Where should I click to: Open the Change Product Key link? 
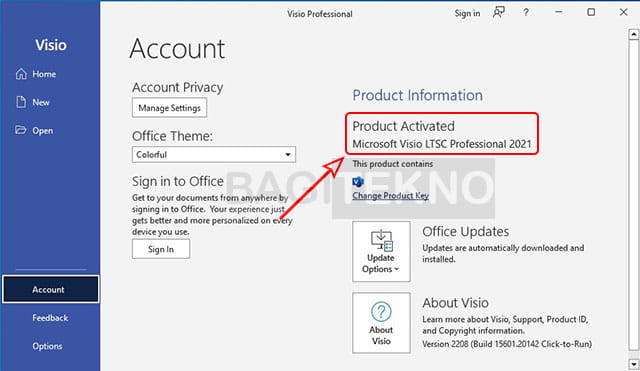391,195
